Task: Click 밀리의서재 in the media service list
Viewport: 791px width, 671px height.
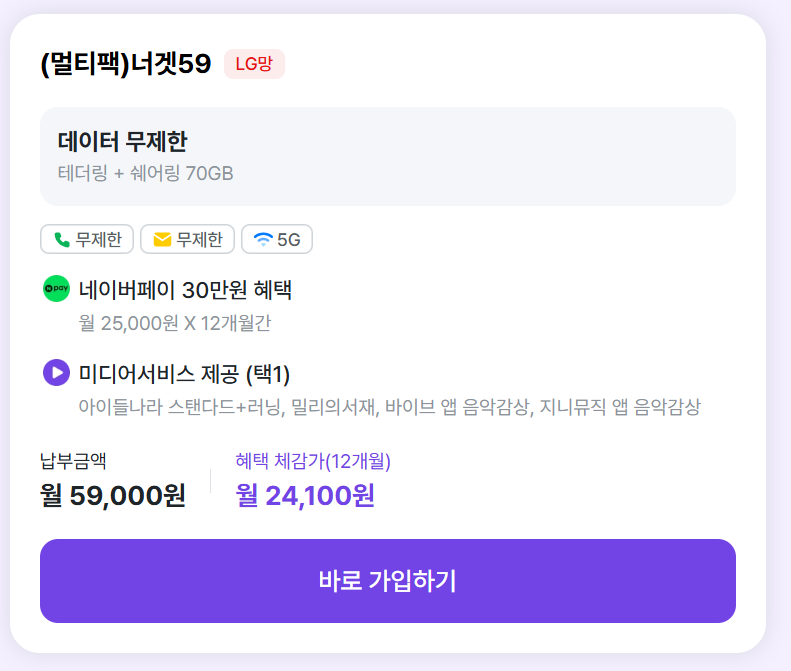Action: tap(333, 407)
